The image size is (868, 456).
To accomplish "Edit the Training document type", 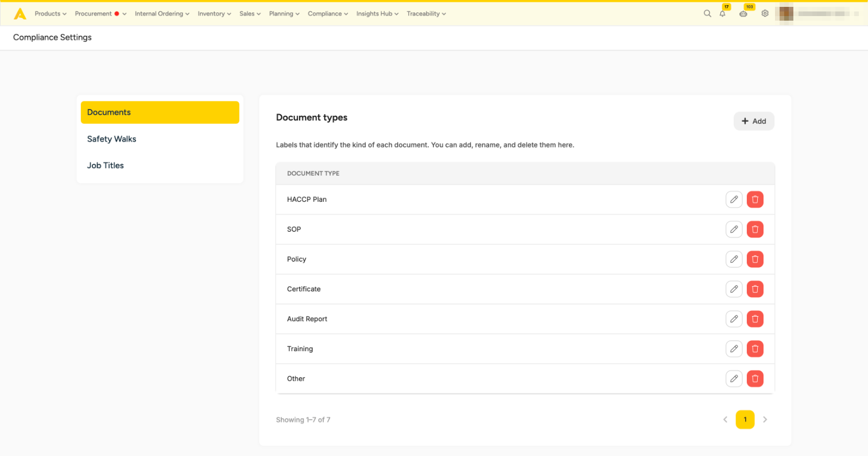I will point(734,349).
